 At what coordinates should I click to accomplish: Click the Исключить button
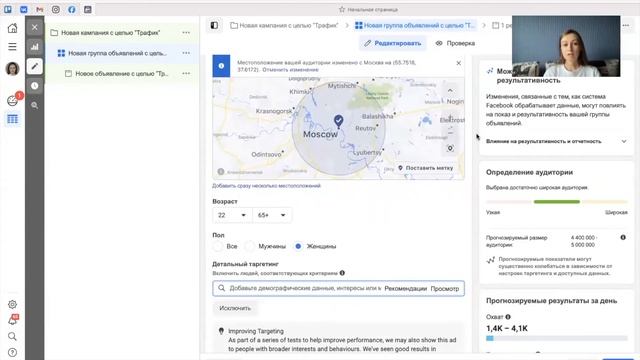(x=235, y=308)
